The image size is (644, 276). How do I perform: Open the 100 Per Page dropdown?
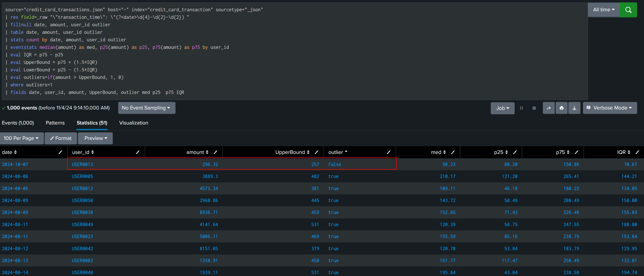(x=22, y=138)
